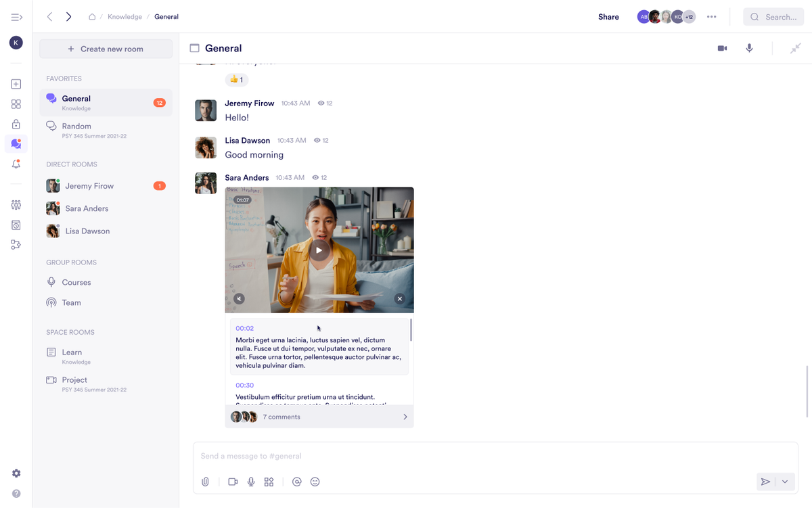This screenshot has height=508, width=812.
Task: Start a video call in General room
Action: (x=722, y=48)
